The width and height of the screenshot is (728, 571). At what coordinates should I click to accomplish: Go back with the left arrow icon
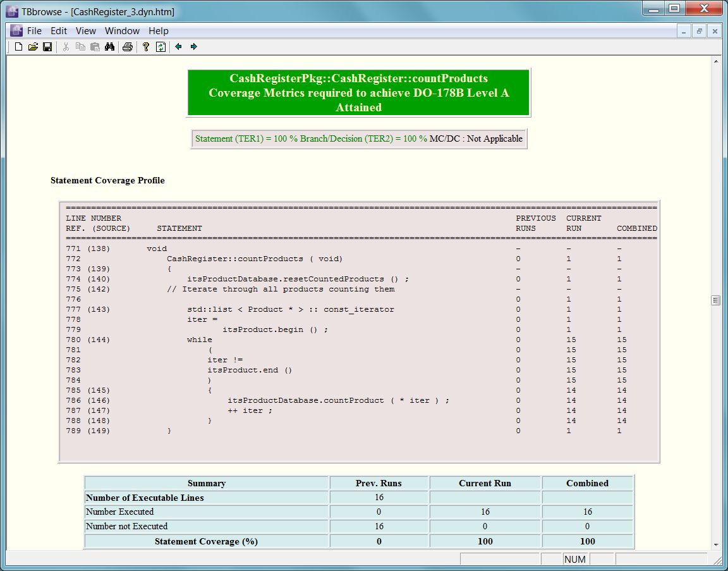click(178, 47)
